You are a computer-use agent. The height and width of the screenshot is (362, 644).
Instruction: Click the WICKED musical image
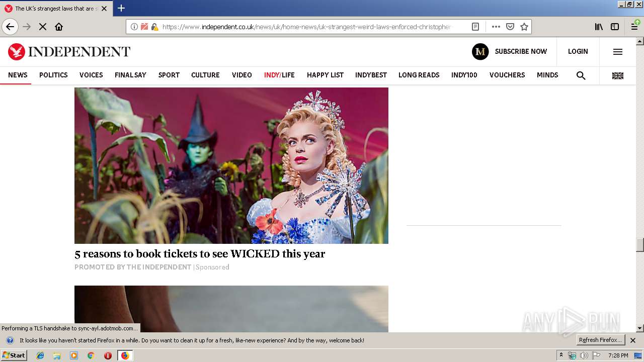coord(231,165)
